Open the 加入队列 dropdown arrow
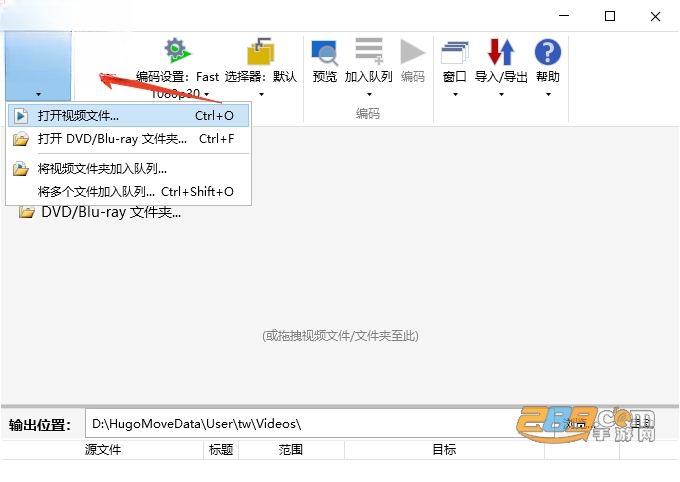 pos(369,94)
